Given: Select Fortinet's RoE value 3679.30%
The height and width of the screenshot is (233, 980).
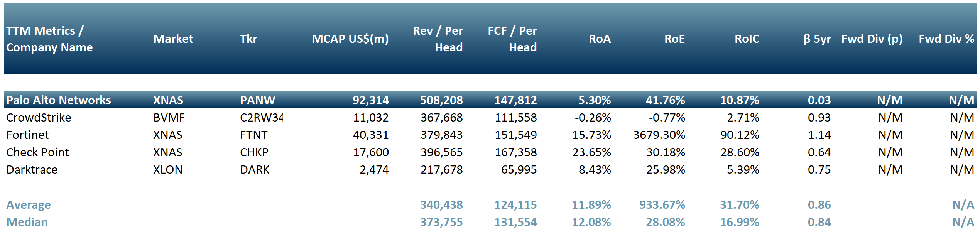Looking at the screenshot, I should click(x=659, y=135).
